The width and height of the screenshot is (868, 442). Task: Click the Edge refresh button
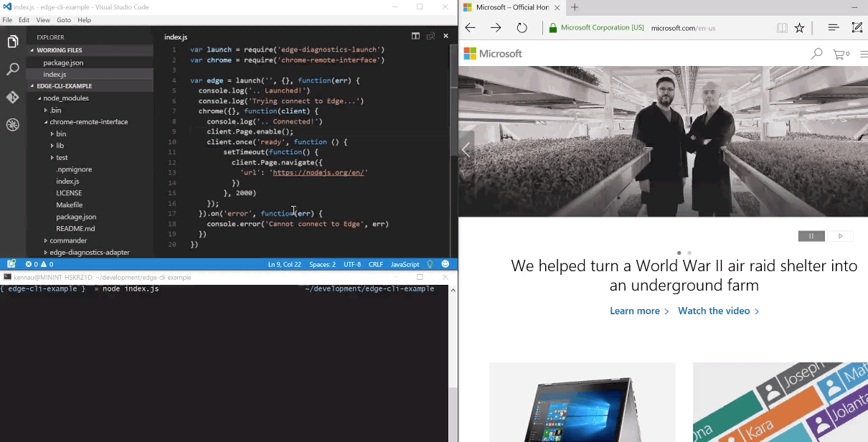point(522,28)
